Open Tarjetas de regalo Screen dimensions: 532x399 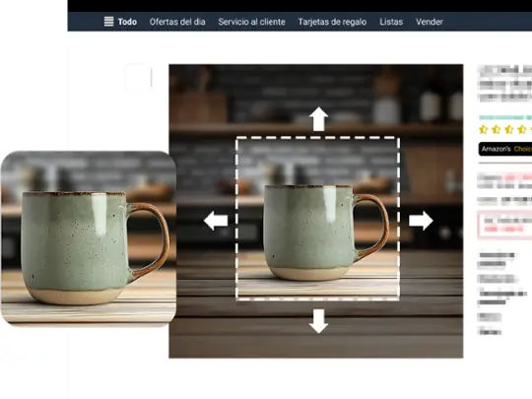point(332,22)
